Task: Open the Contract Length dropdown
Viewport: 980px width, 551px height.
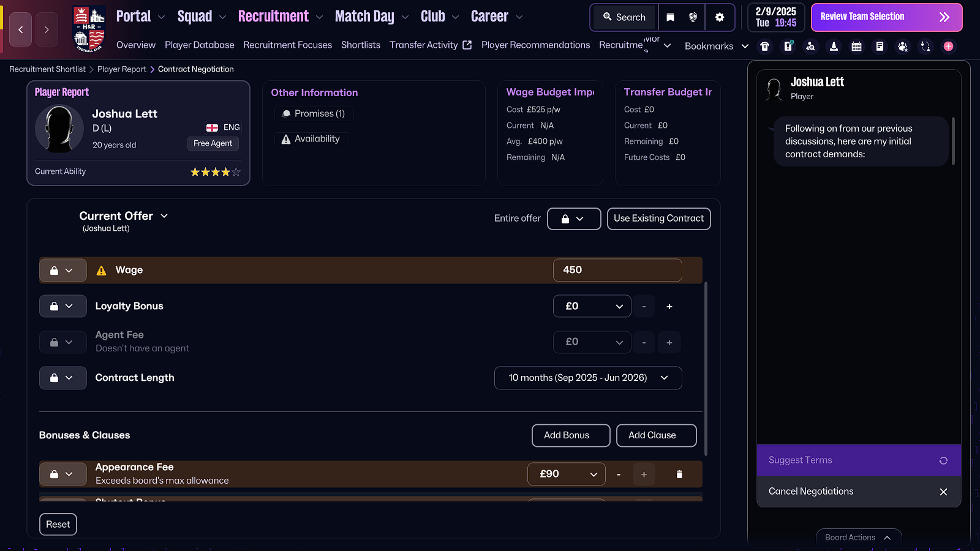Action: [588, 378]
